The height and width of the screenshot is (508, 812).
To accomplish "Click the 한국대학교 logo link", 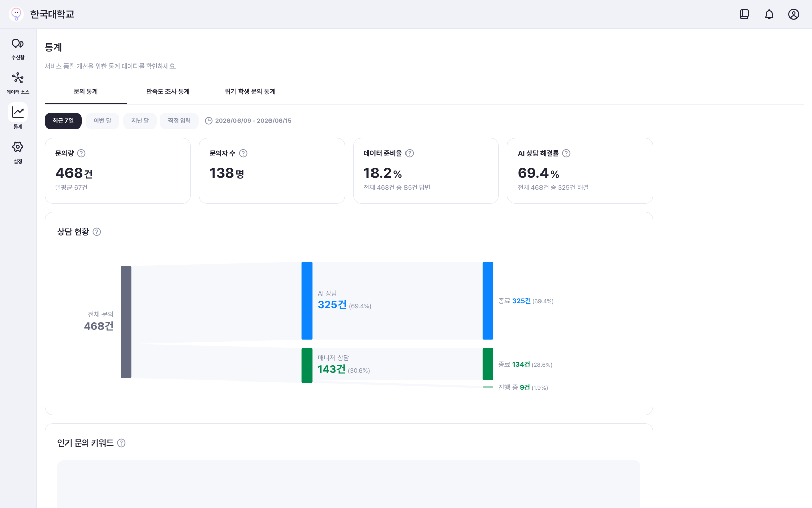I will 42,14.
